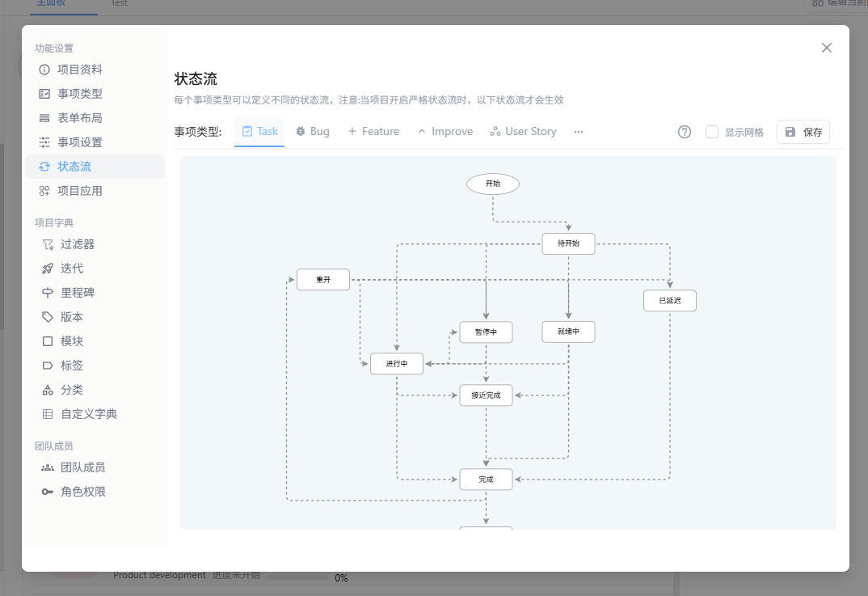This screenshot has width=868, height=596.
Task: Click the User Story icon
Action: coord(495,131)
